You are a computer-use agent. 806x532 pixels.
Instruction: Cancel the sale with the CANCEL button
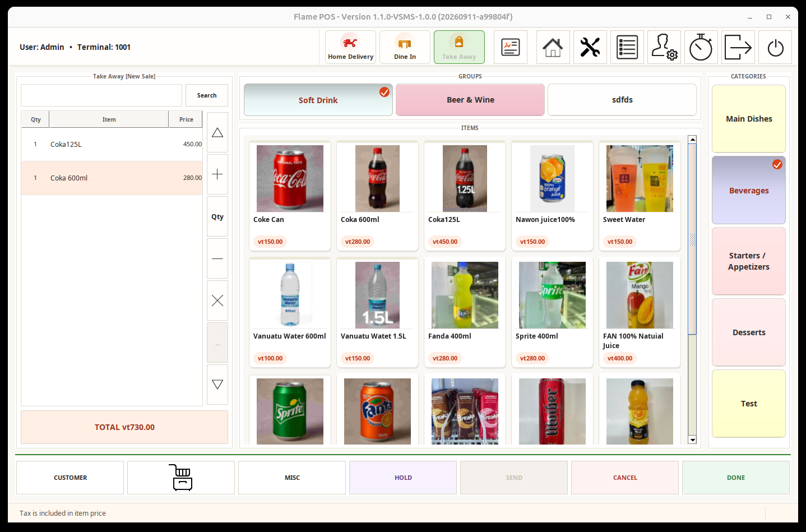625,478
